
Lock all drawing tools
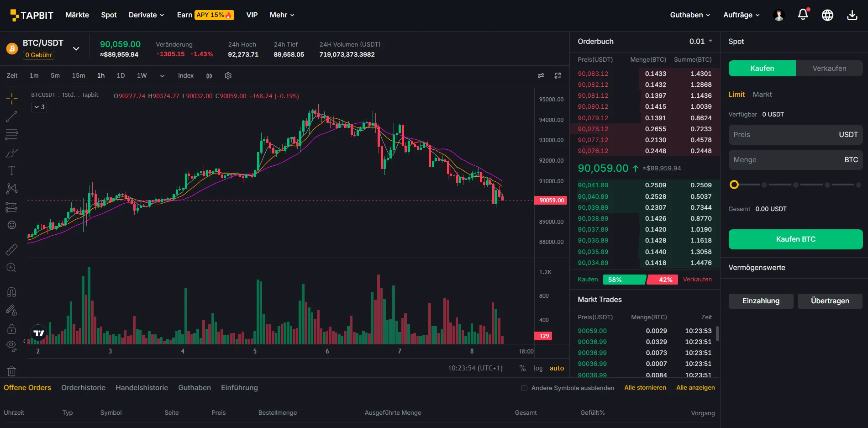[x=12, y=329]
